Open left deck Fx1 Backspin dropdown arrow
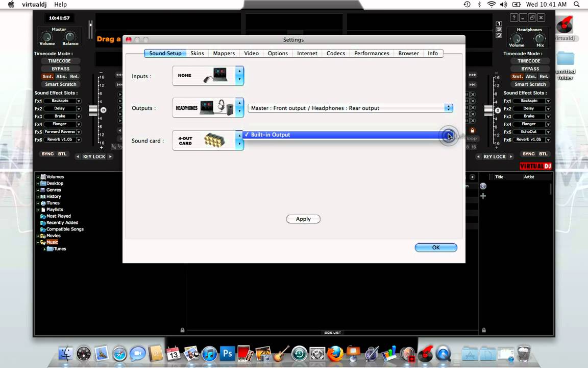588x368 pixels. 79,101
